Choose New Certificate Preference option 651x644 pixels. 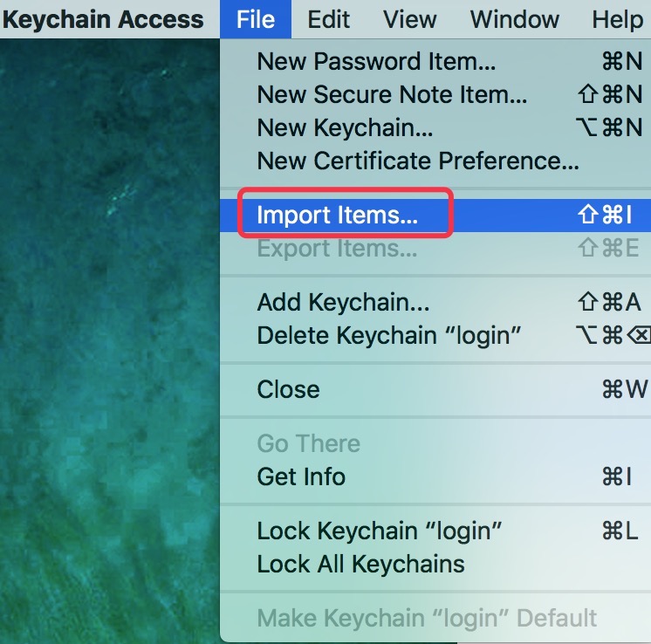(418, 161)
